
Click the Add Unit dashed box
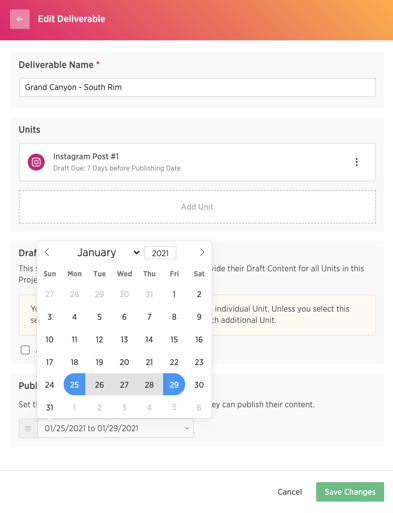tap(197, 207)
